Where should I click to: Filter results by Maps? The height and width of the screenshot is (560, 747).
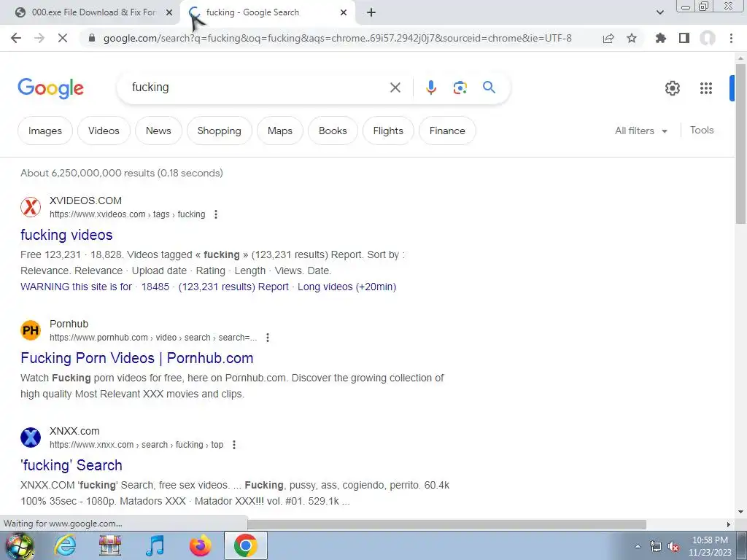(279, 131)
